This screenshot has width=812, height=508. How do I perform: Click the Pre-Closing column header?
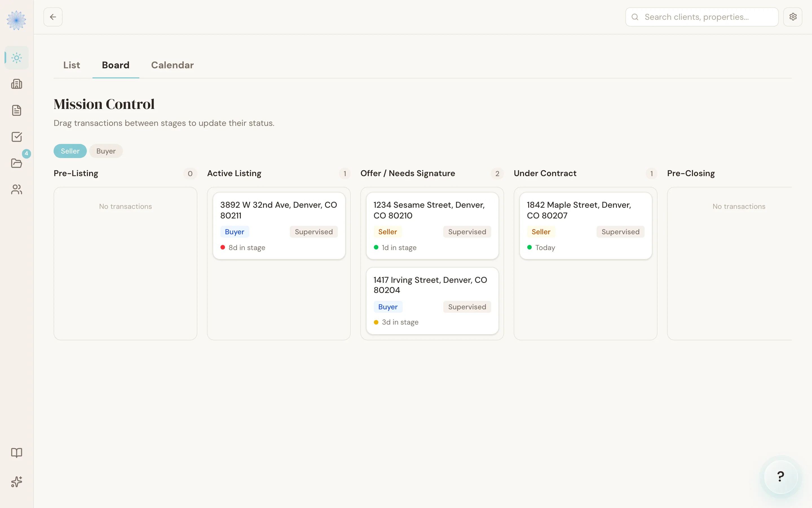(x=691, y=173)
